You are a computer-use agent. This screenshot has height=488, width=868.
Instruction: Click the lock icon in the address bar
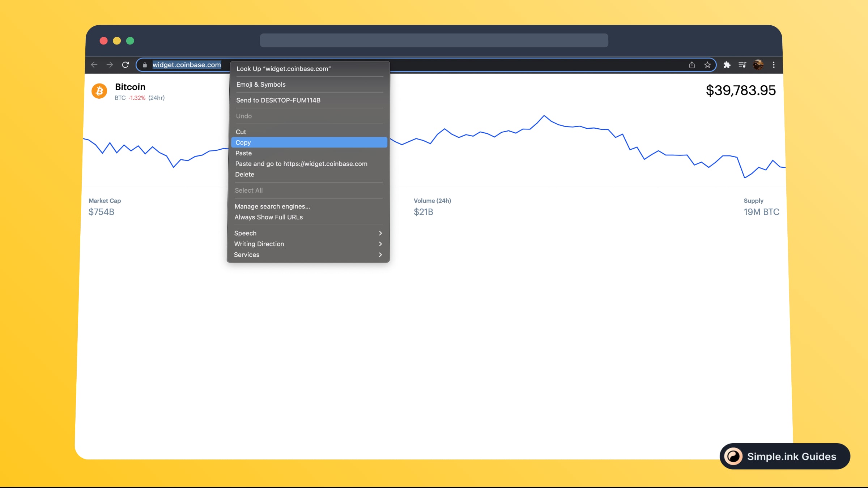(x=145, y=65)
